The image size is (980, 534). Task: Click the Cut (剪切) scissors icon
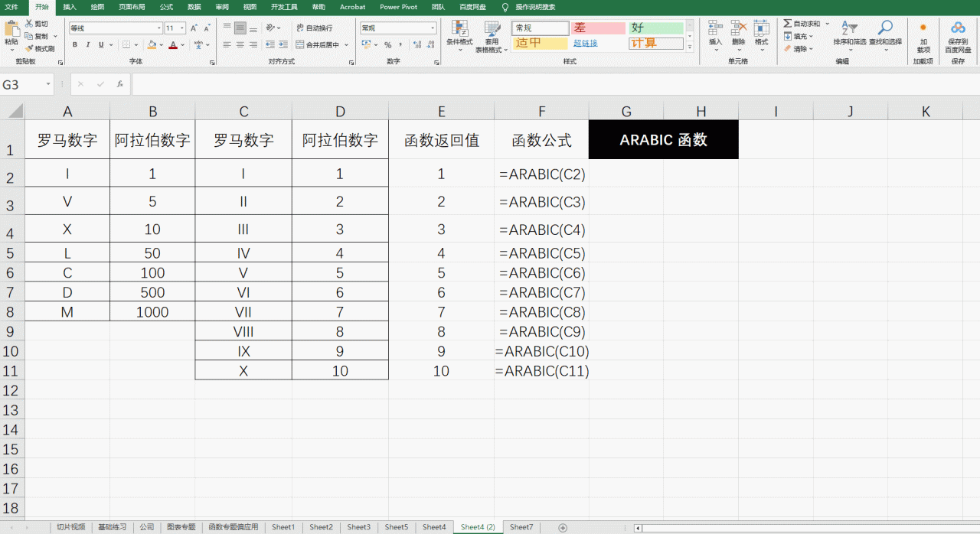pos(29,24)
